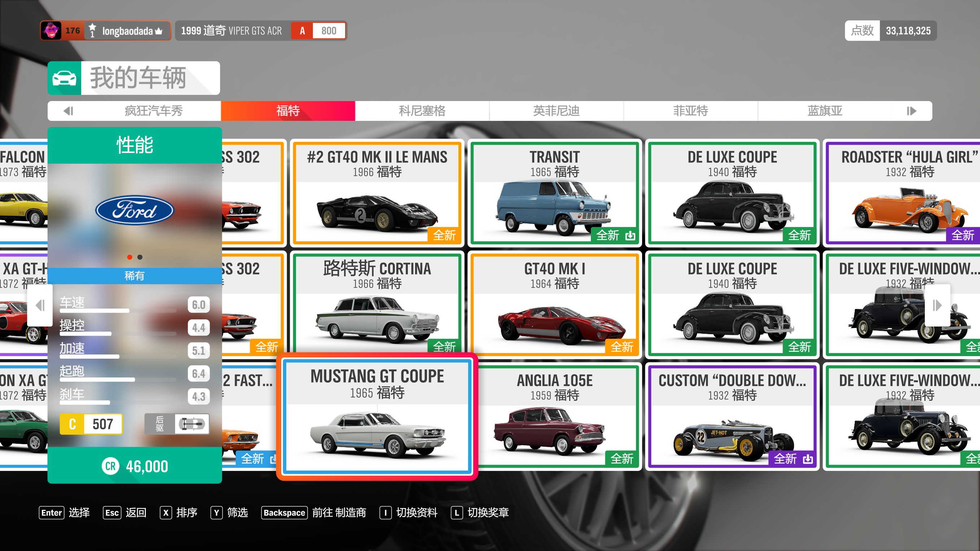Image resolution: width=980 pixels, height=551 pixels.
Task: Switch to the 科尼塞格 manufacturer tab
Action: 422,111
